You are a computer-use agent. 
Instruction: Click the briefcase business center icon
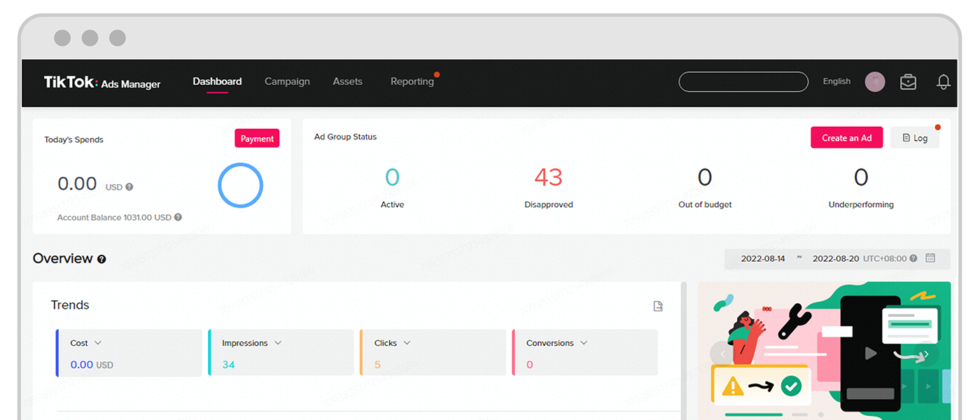pyautogui.click(x=908, y=82)
